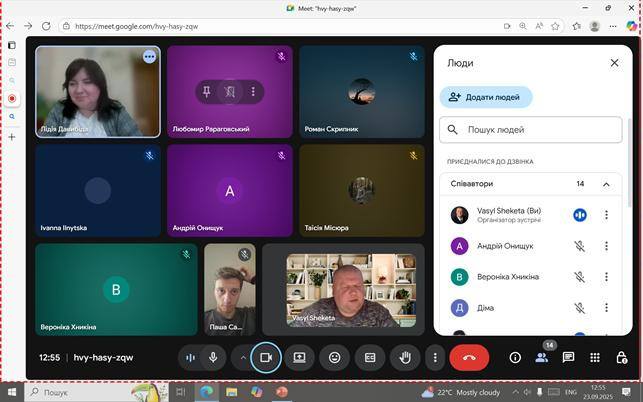Click the Додати людей button
643x402 pixels.
pyautogui.click(x=486, y=97)
